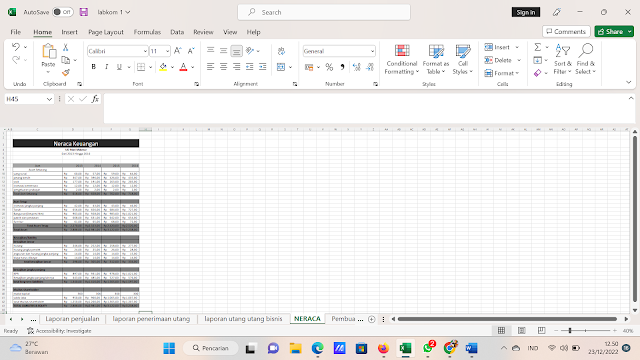The height and width of the screenshot is (360, 640).
Task: Toggle AutoSave switch
Action: click(62, 12)
